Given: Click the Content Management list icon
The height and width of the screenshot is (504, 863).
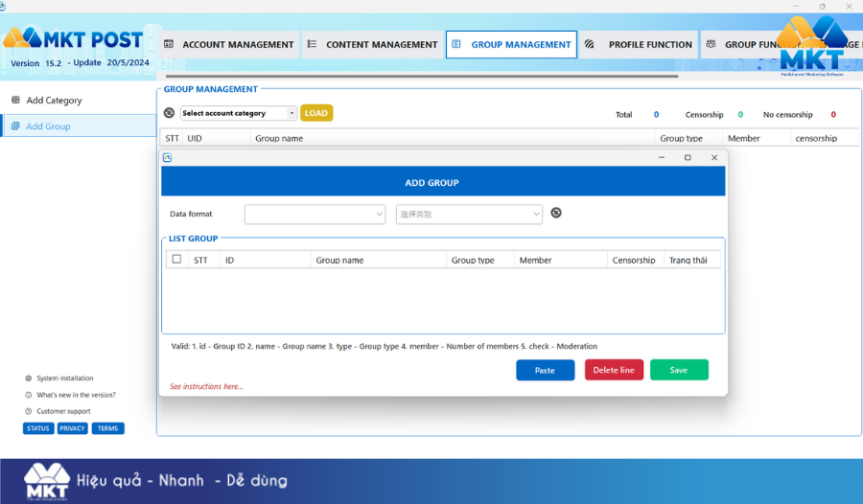Looking at the screenshot, I should click(x=312, y=44).
